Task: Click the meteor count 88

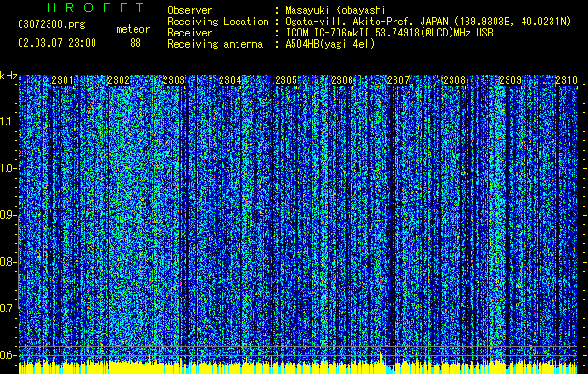Action: (136, 43)
